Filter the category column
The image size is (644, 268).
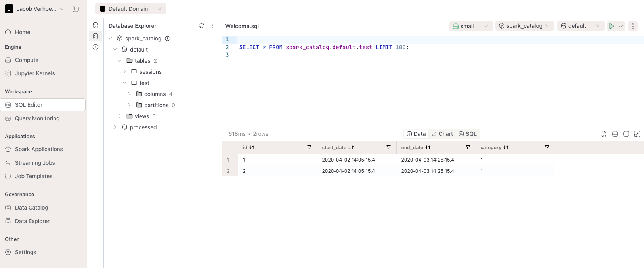pyautogui.click(x=547, y=147)
